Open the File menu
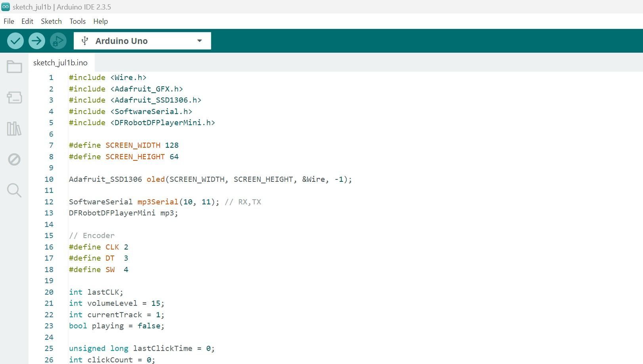This screenshot has width=643, height=364. pyautogui.click(x=9, y=21)
